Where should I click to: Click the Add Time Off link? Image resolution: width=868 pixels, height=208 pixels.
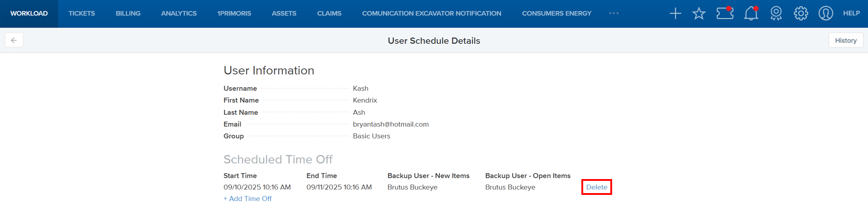pos(248,199)
